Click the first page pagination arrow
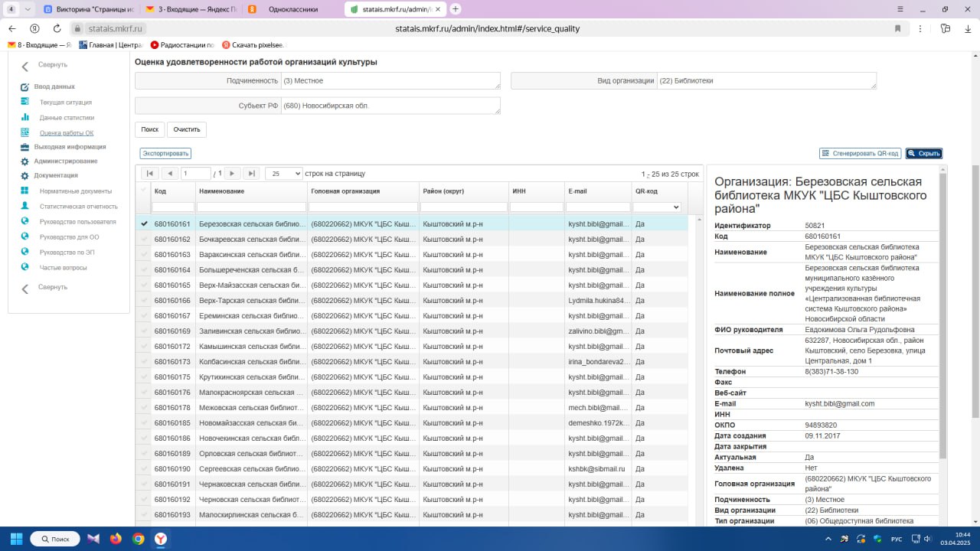980x551 pixels. pos(150,174)
